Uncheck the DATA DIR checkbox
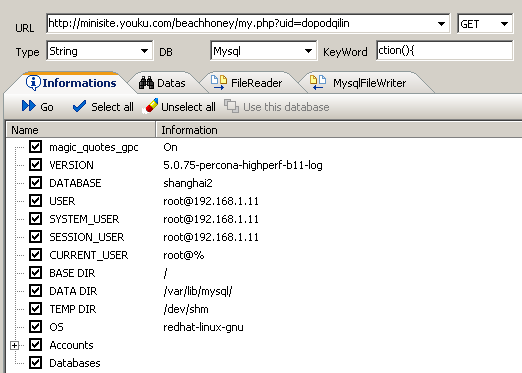Image resolution: width=522 pixels, height=373 pixels. coord(35,291)
